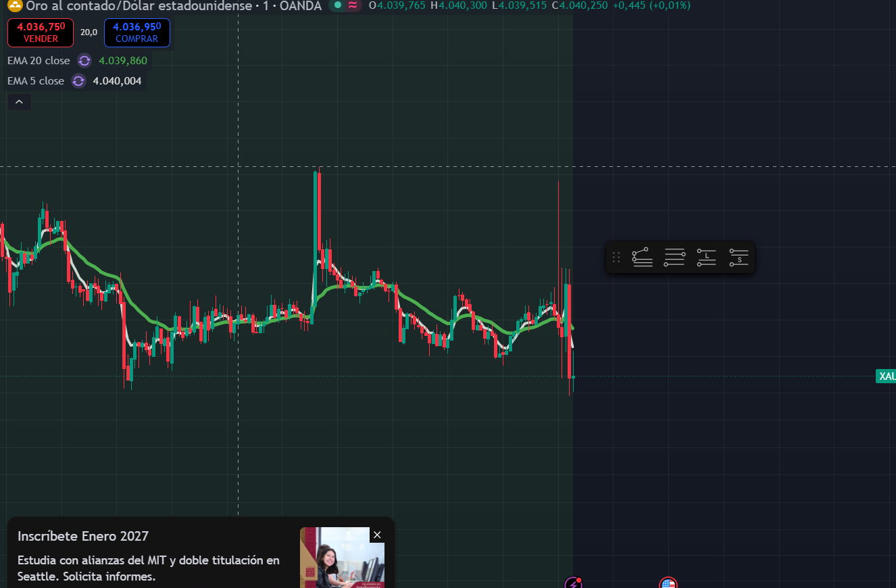896x588 pixels.
Task: Click the blue COMPRAR buy button
Action: coord(136,32)
